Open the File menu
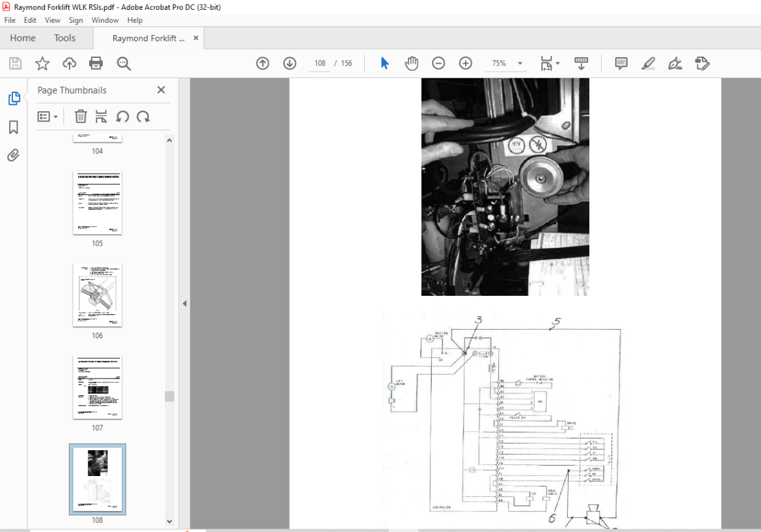 tap(10, 20)
